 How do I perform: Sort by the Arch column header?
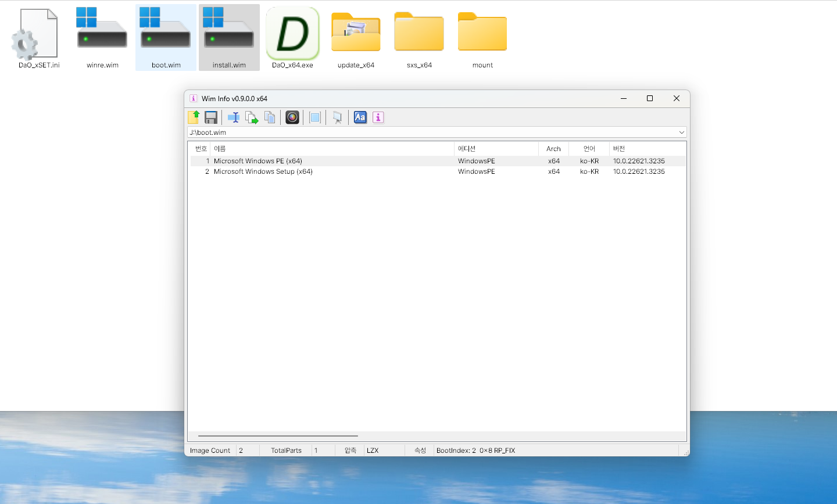point(553,149)
